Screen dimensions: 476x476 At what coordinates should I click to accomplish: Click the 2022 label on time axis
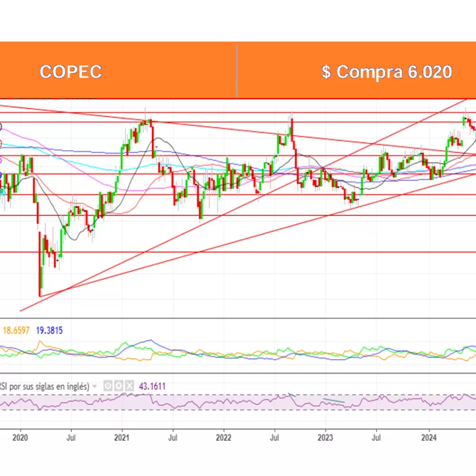click(224, 437)
